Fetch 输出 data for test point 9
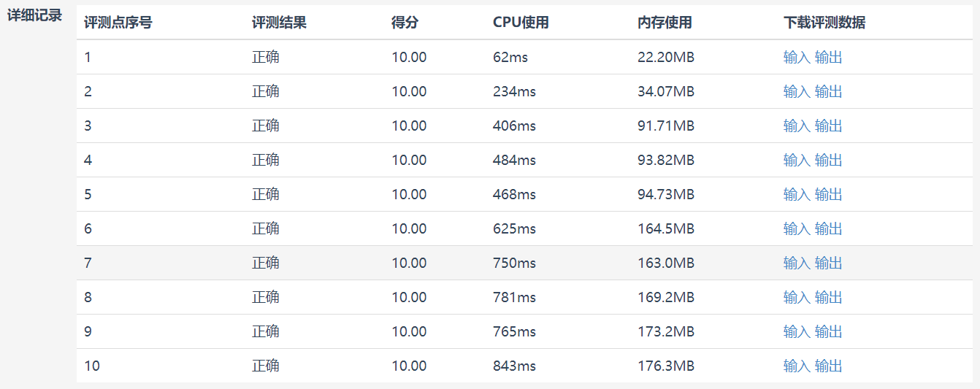Viewport: 980px width, 389px height. pos(828,331)
